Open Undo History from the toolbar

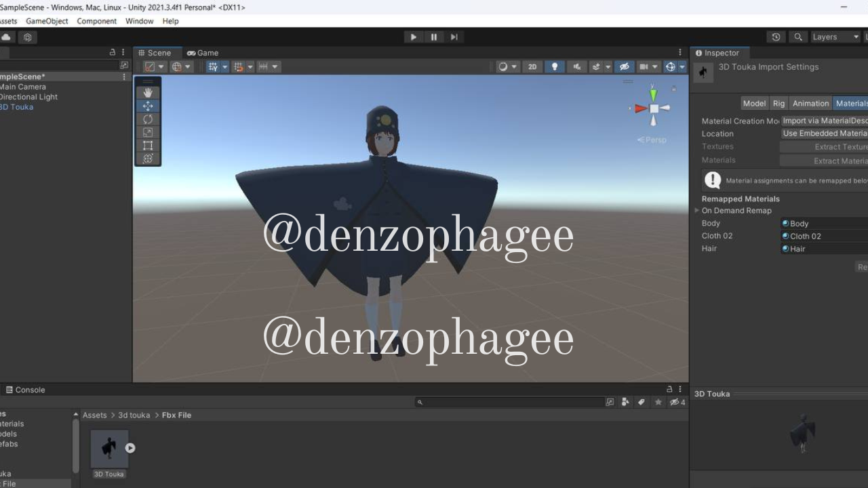click(776, 37)
